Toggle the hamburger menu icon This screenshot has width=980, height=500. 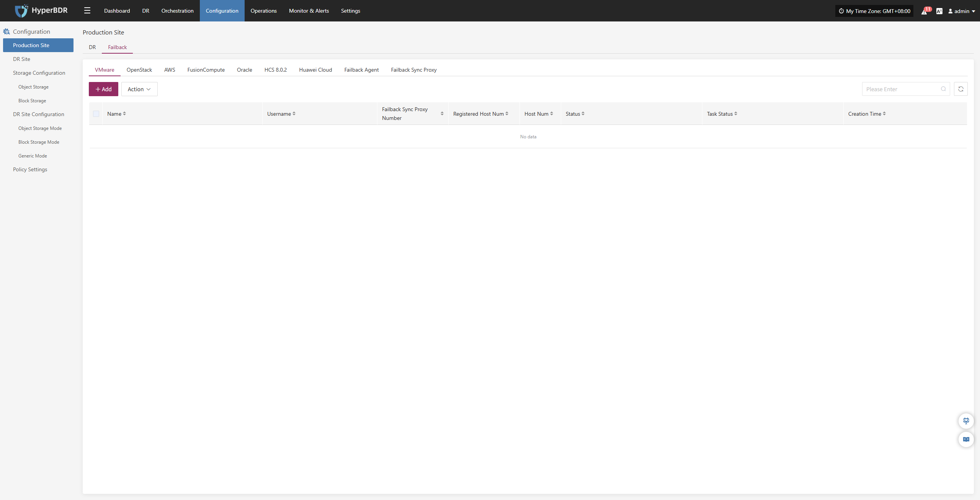pos(87,11)
